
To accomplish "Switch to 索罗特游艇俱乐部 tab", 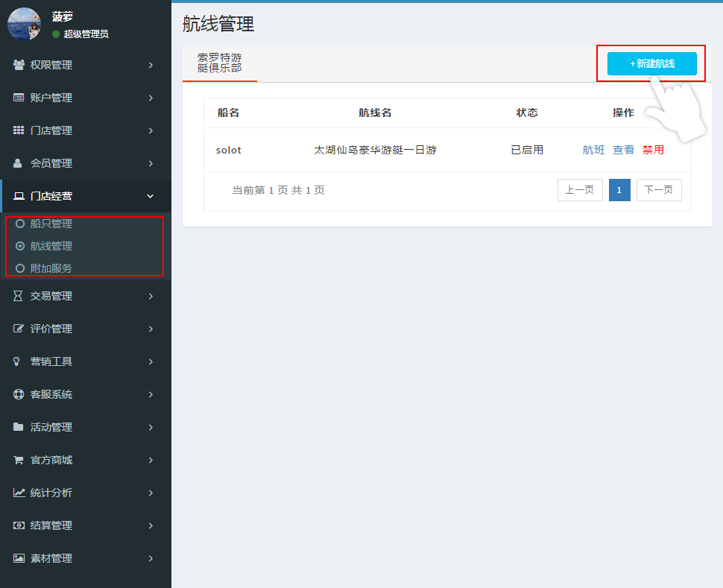I will point(219,63).
